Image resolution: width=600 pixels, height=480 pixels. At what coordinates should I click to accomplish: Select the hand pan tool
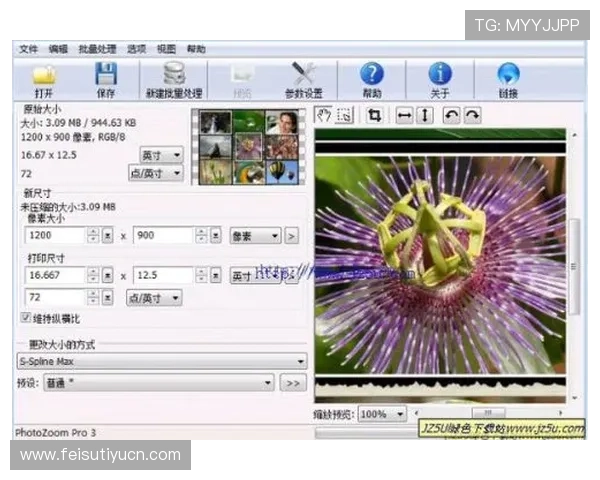[x=324, y=115]
